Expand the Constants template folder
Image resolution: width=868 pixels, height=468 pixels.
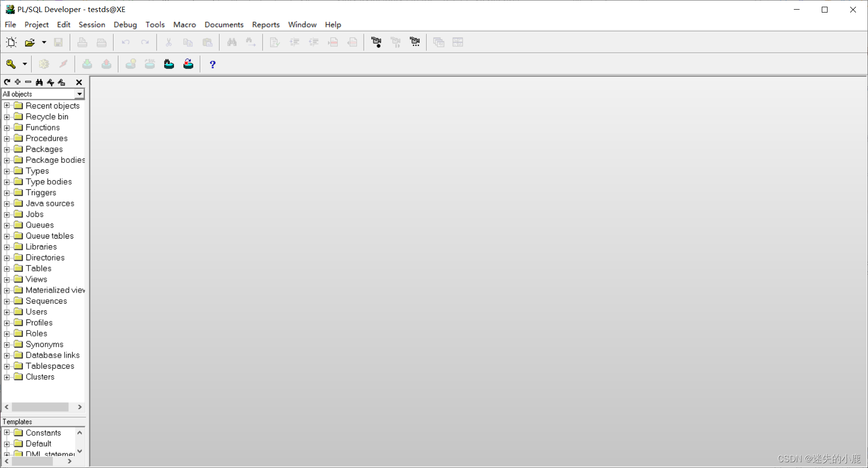(x=7, y=433)
